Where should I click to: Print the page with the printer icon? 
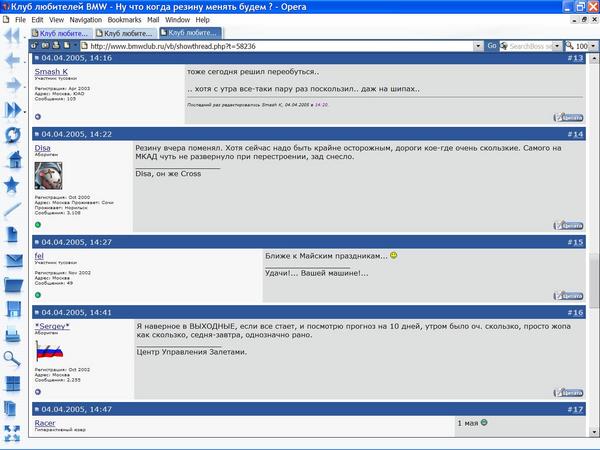12,335
